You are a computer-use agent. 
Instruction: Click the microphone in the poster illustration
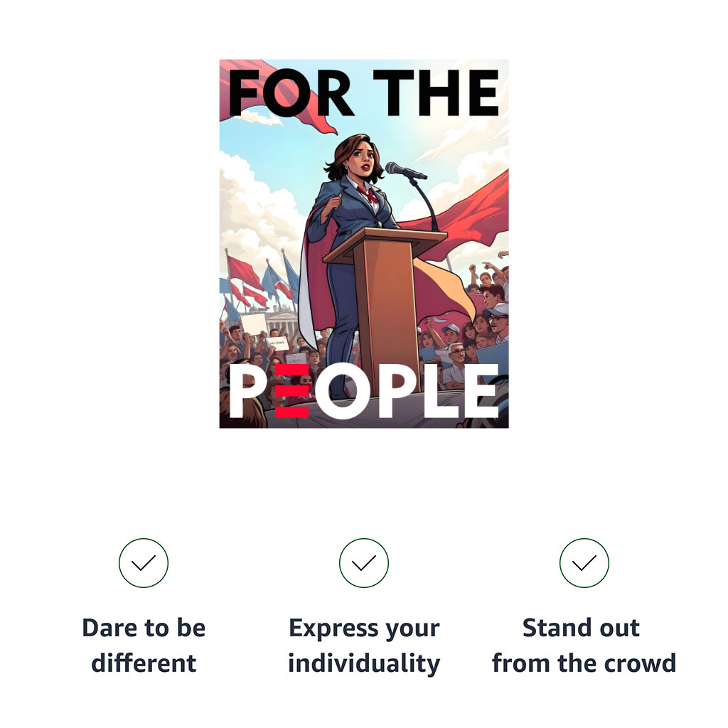pos(405,171)
